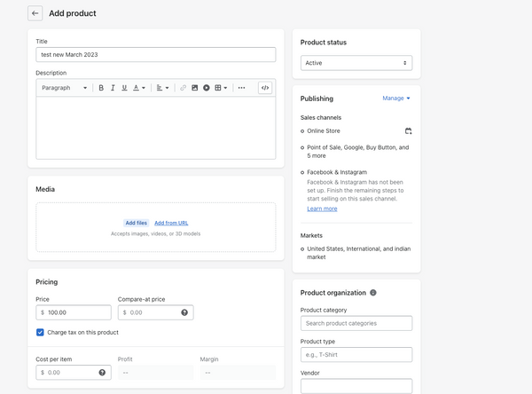
Task: Uncheck Charge tax on this product
Action: (41, 332)
